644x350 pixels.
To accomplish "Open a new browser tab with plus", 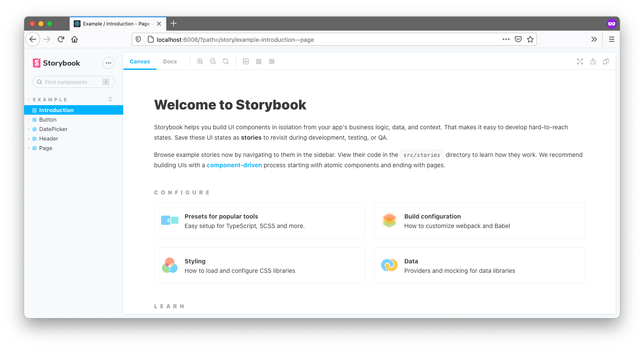I will 174,23.
